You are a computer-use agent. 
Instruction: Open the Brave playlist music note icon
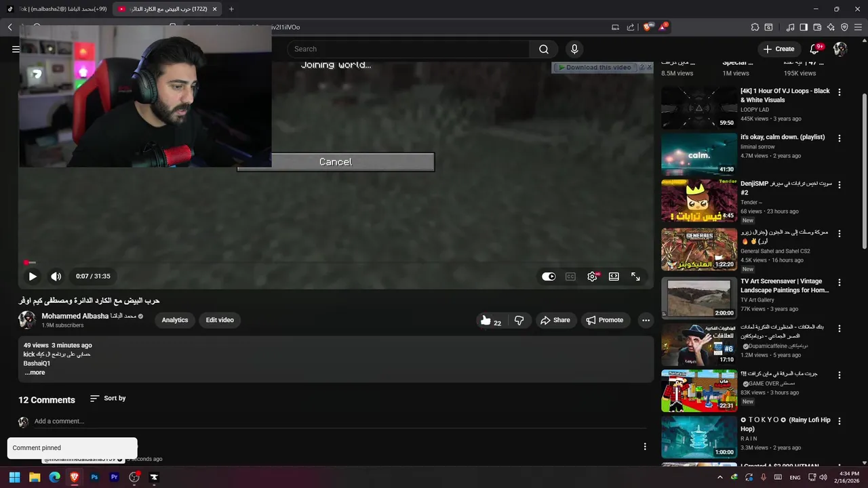tap(790, 27)
